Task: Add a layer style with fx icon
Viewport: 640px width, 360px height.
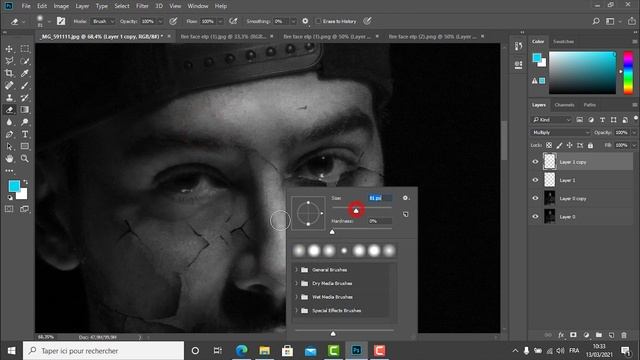Action: pos(561,335)
